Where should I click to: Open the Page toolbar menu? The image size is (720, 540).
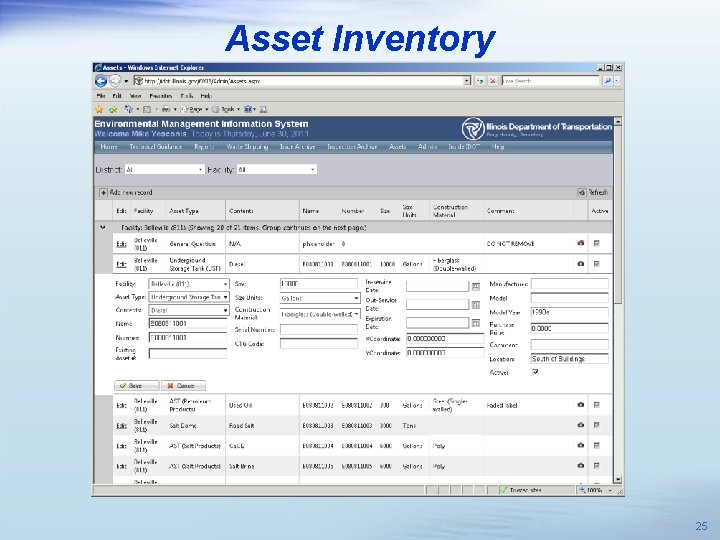pos(195,109)
